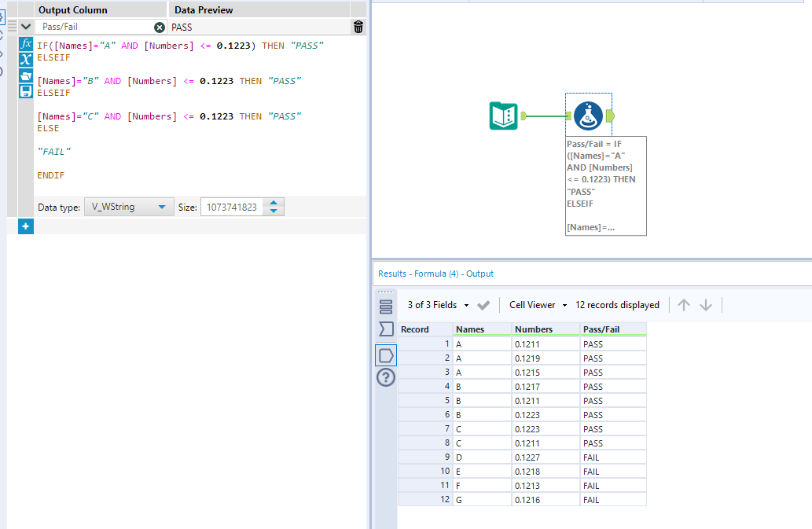Open the help icon in the Results panel
Screen dimensions: 812x529
pyautogui.click(x=385, y=378)
